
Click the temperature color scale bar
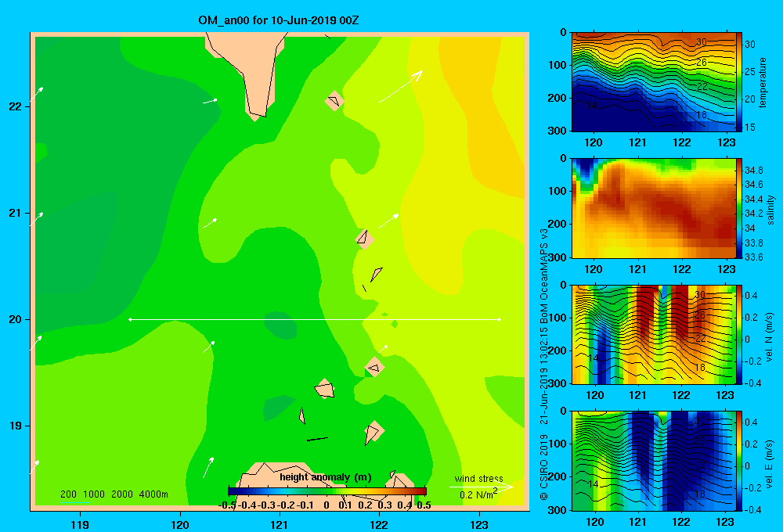click(739, 82)
